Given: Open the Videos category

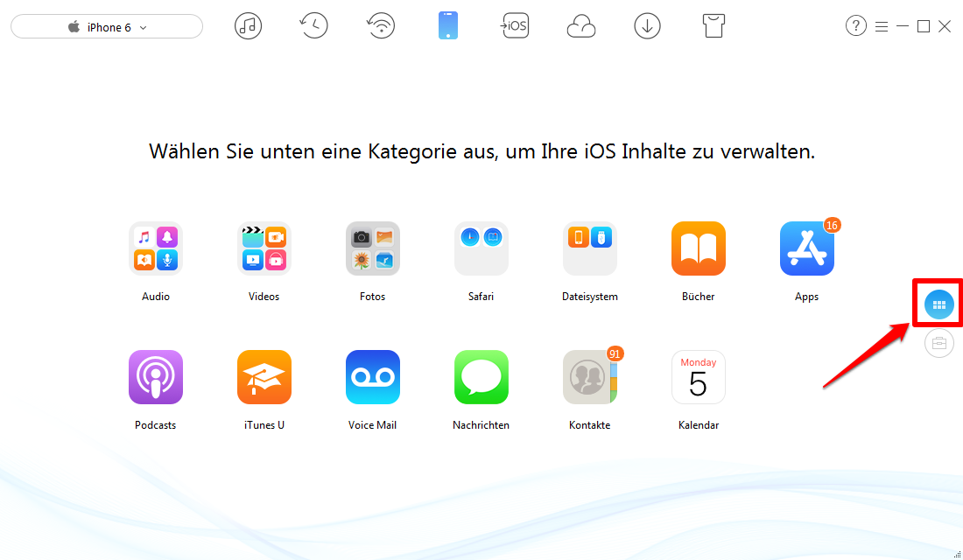Looking at the screenshot, I should coord(264,248).
